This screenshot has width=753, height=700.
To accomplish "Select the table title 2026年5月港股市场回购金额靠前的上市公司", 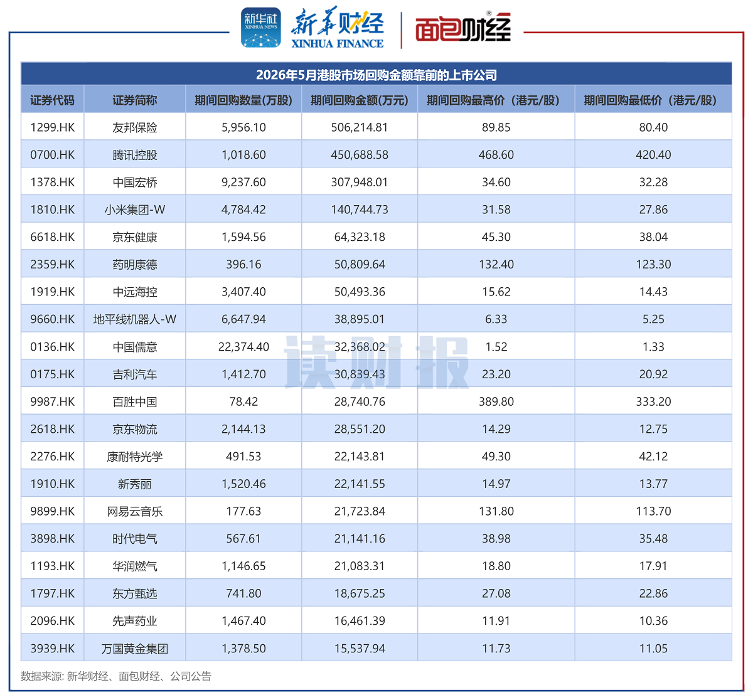I will [376, 75].
